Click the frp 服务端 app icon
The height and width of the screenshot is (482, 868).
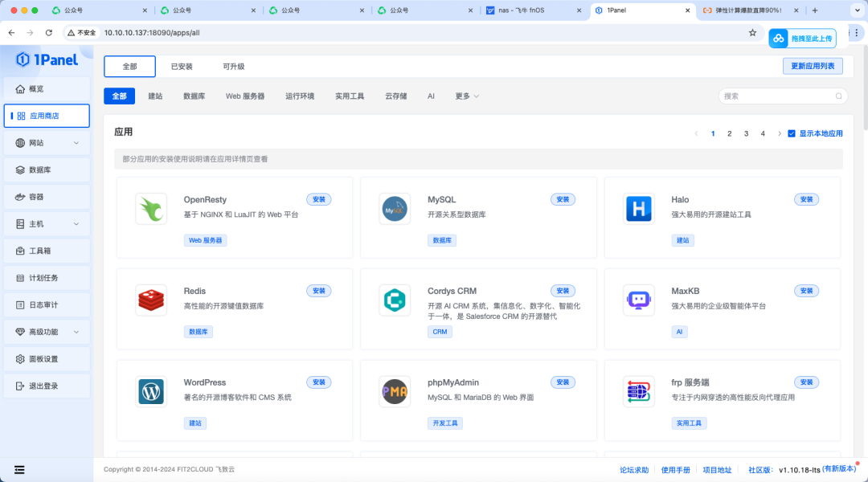[638, 392]
